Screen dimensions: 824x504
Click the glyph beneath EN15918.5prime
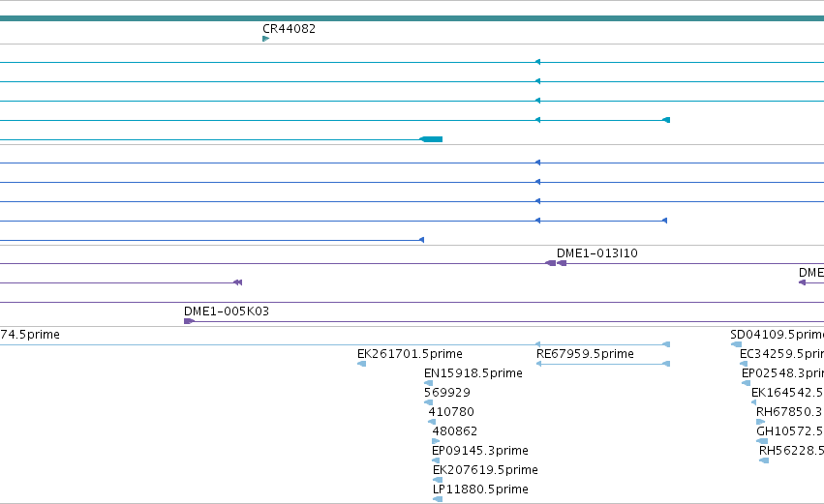pyautogui.click(x=428, y=383)
